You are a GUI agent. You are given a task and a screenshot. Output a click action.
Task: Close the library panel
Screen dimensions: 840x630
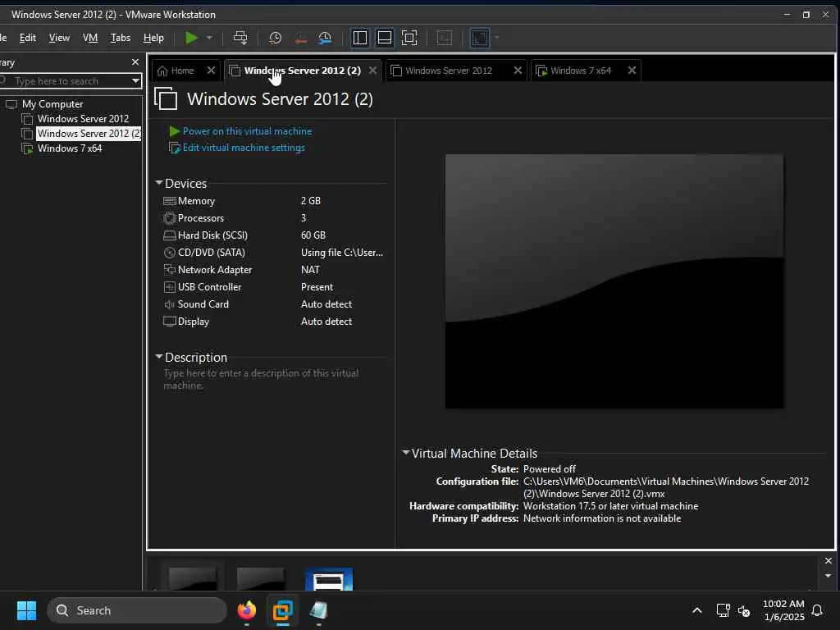[135, 62]
